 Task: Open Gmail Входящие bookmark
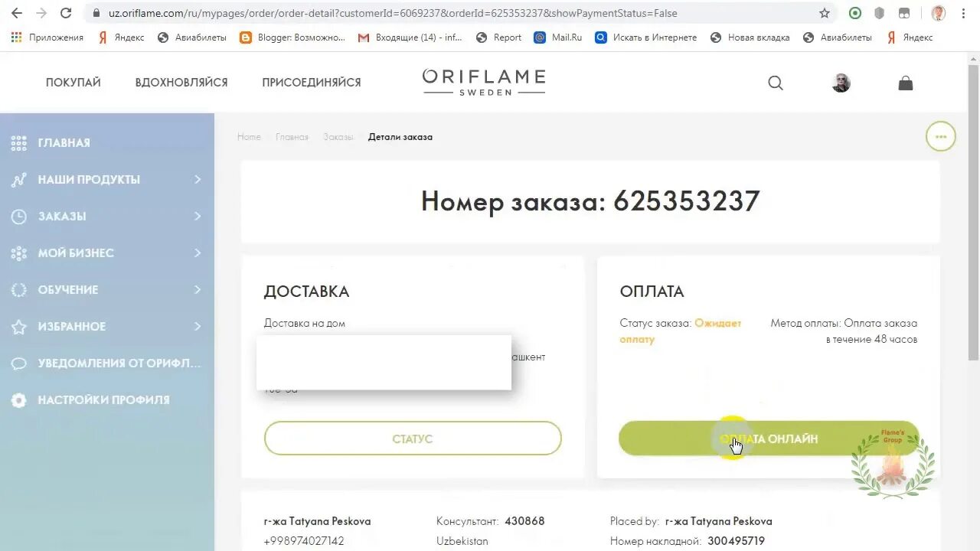coord(410,37)
